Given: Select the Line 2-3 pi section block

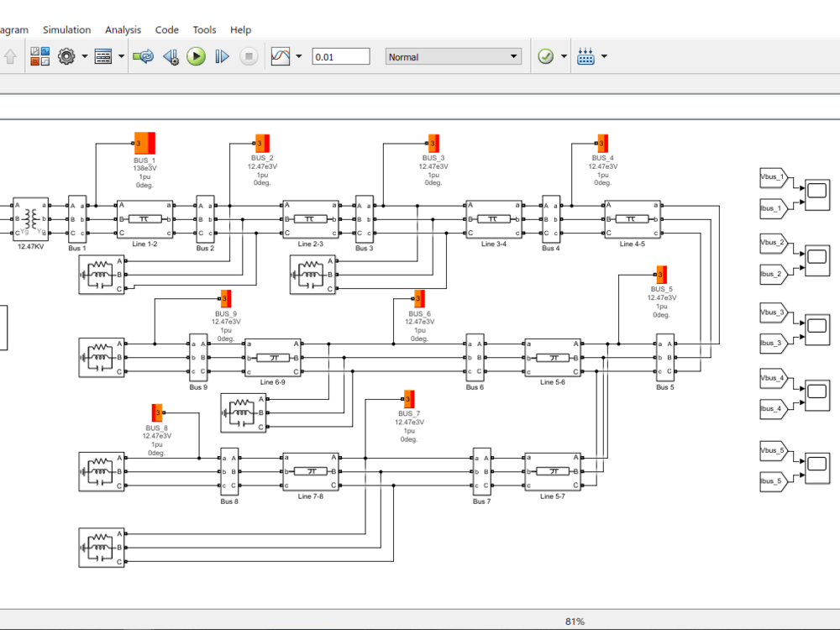Looking at the screenshot, I should 311,219.
